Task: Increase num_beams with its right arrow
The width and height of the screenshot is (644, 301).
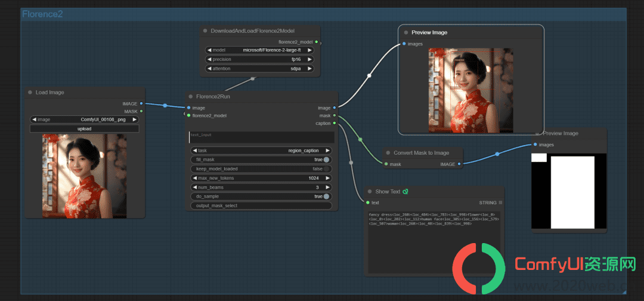Action: coord(327,188)
